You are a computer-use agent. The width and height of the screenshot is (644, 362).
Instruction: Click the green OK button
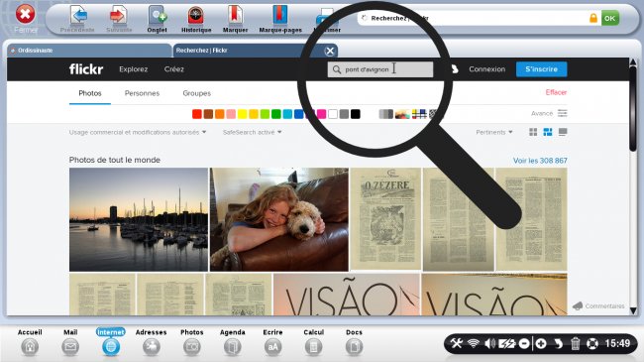610,18
